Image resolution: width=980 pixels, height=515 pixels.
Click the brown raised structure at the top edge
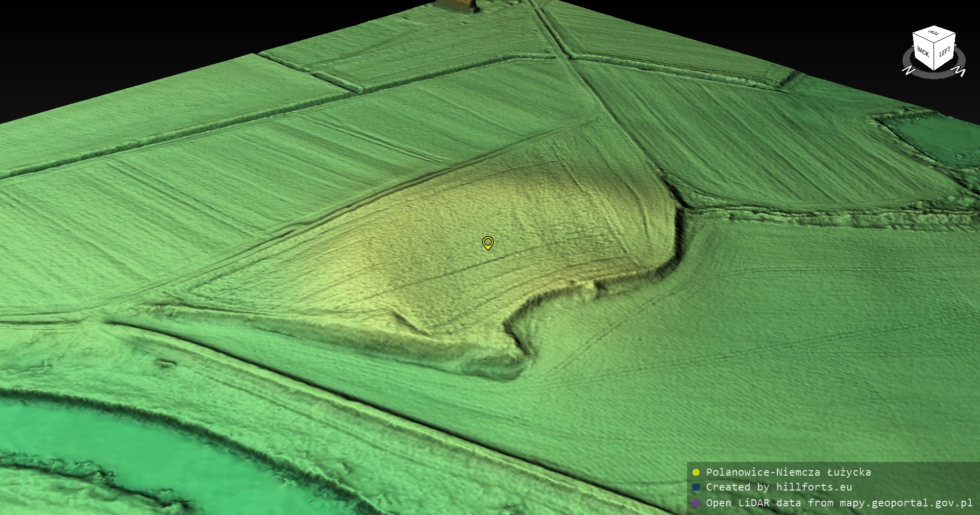(456, 5)
